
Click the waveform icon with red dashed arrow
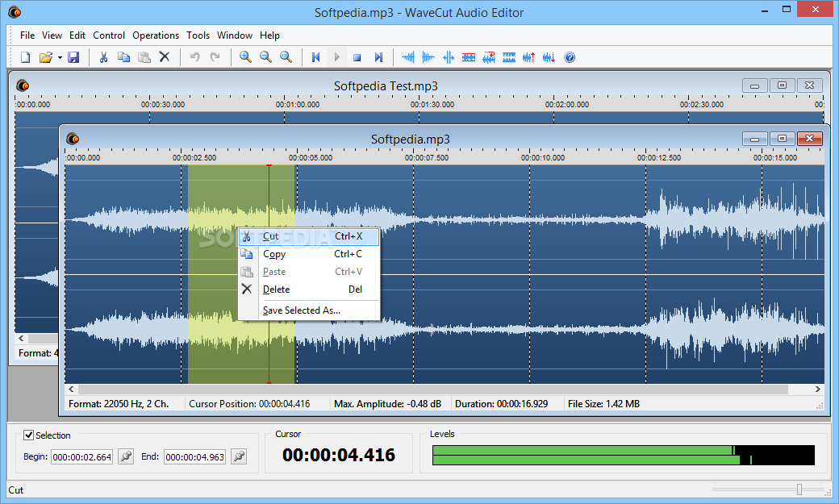489,57
